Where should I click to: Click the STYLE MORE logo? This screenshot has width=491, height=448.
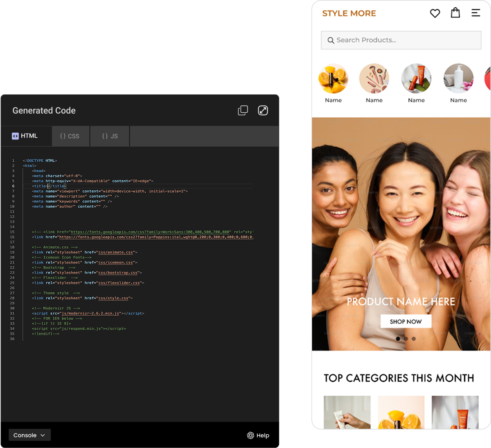coord(349,14)
